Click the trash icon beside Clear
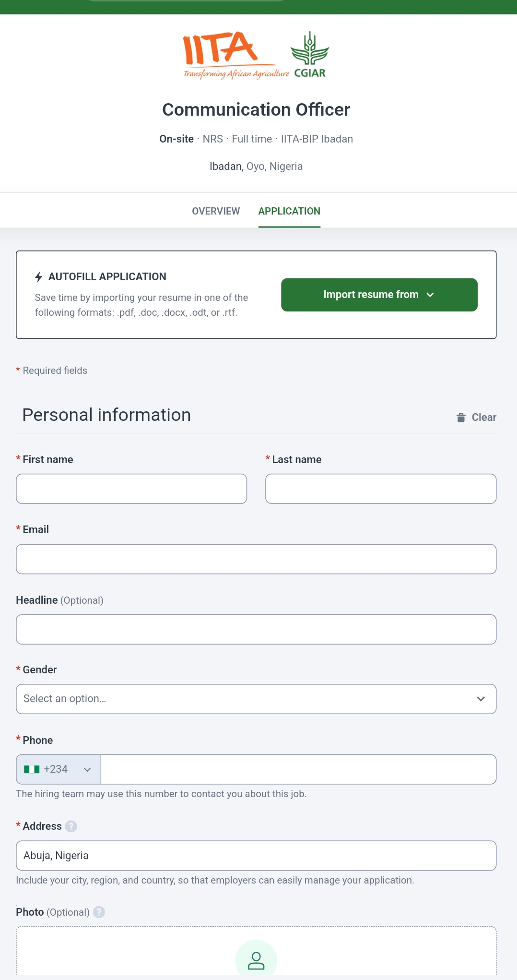Viewport: 517px width, 980px height. click(x=461, y=418)
